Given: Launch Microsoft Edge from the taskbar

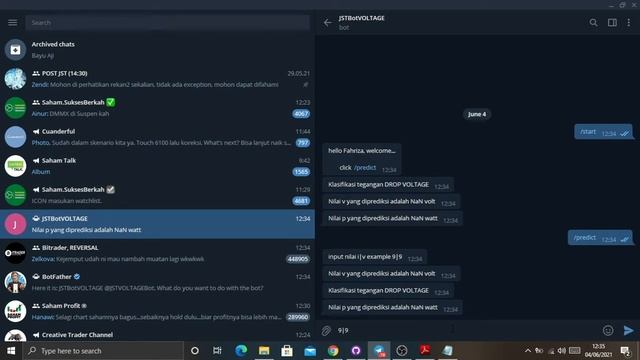Looking at the screenshot, I should click(241, 351).
